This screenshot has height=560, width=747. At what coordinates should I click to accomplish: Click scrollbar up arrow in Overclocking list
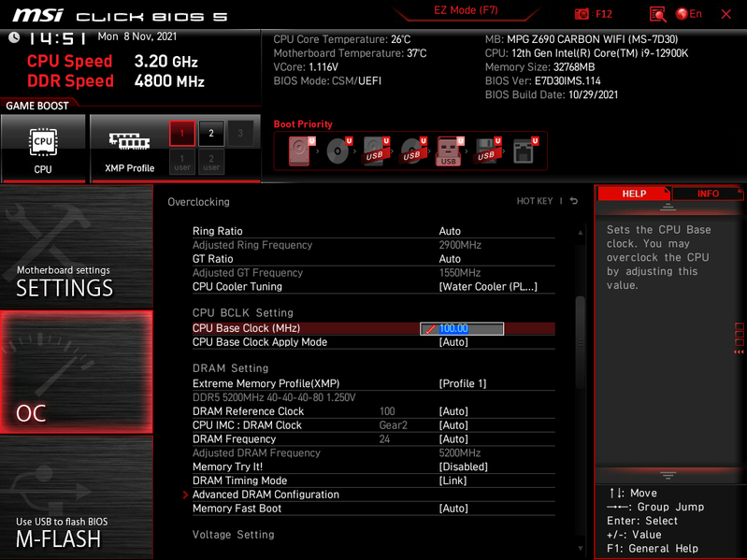tap(581, 233)
